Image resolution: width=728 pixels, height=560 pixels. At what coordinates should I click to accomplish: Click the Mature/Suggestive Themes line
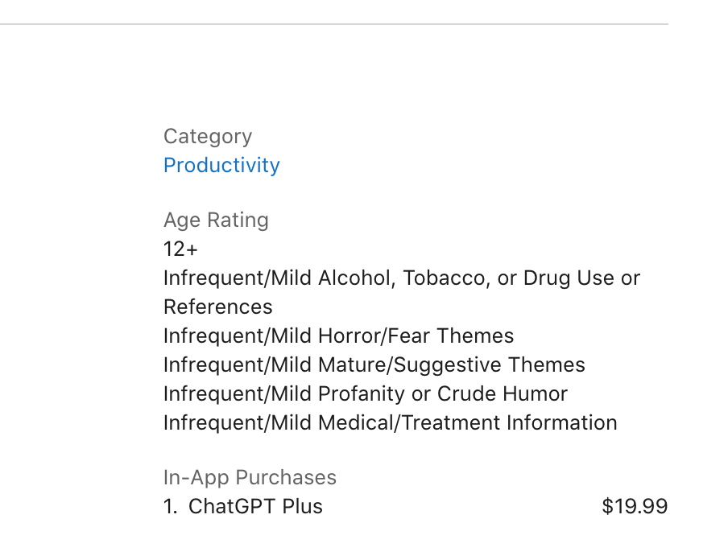374,364
